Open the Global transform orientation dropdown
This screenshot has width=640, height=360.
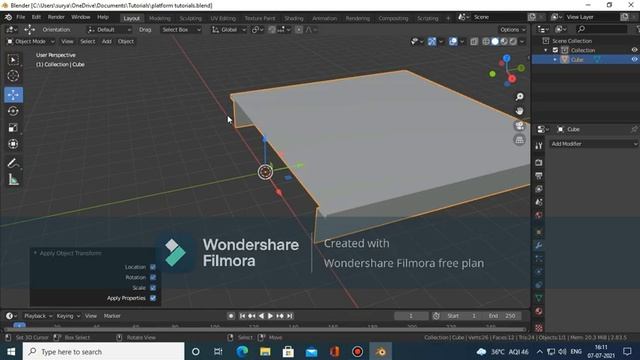tap(229, 30)
